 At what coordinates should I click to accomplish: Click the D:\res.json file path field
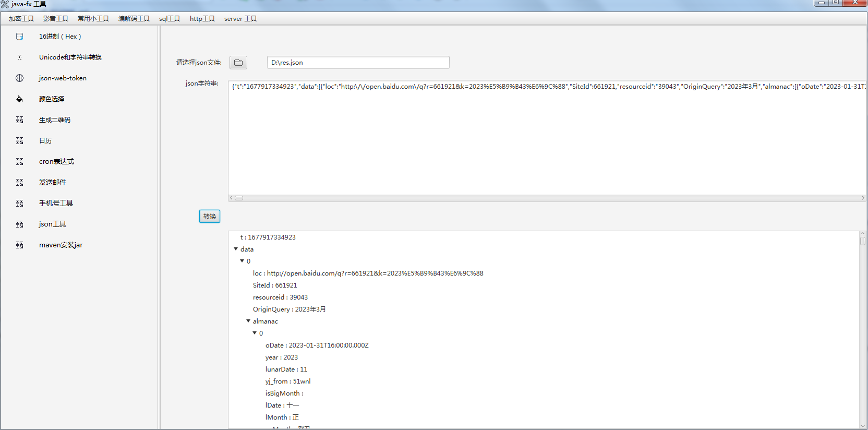[x=358, y=63]
